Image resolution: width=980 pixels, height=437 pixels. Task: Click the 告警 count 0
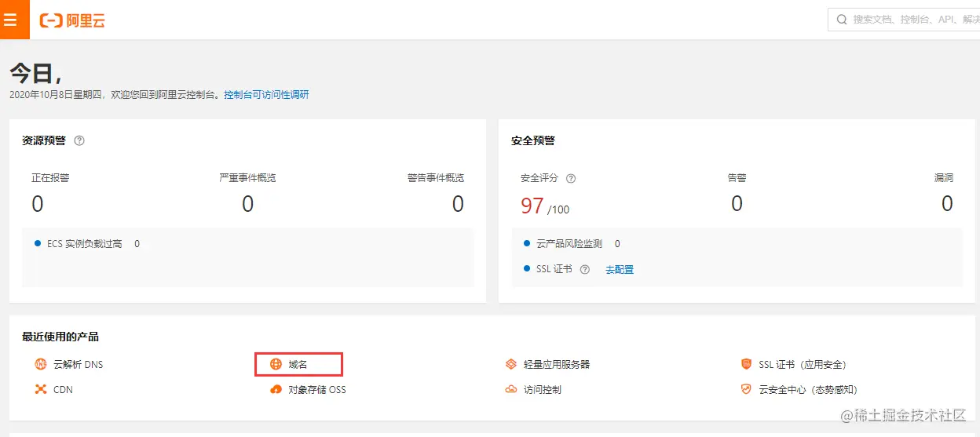coord(737,204)
